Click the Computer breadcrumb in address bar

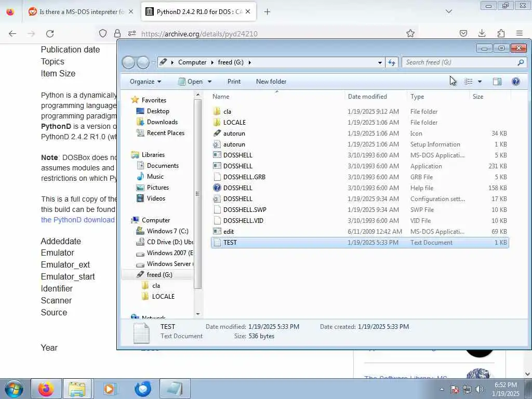pos(192,62)
